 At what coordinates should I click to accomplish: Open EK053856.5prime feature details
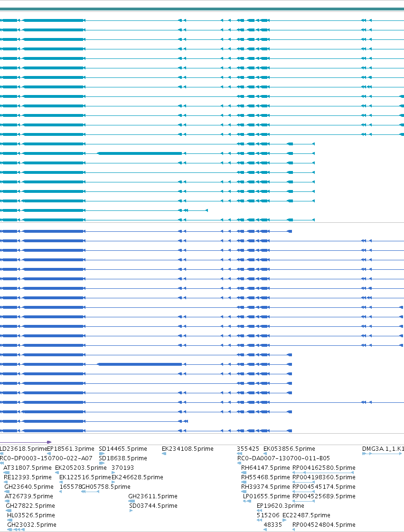tap(289, 448)
